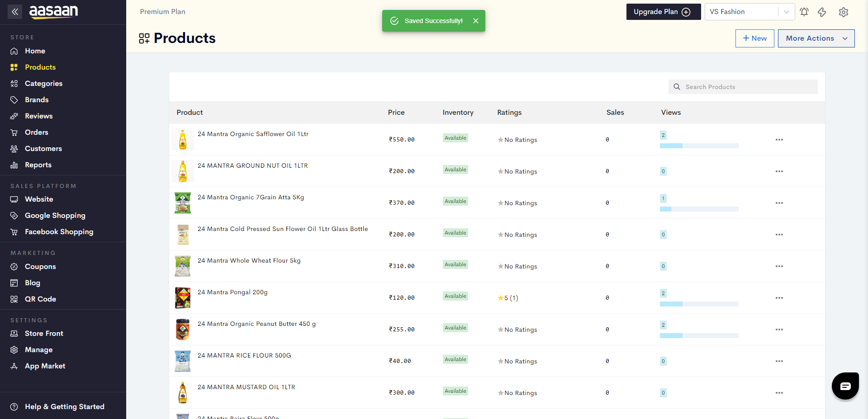Collapse the sidebar with the double-chevron icon
This screenshot has height=419, width=868.
pyautogui.click(x=15, y=12)
